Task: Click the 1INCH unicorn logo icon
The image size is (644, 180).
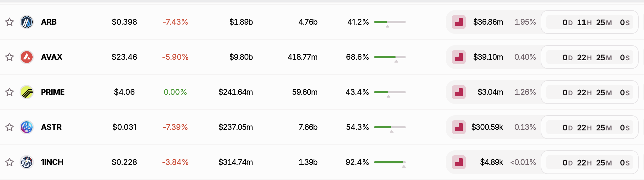Action: click(27, 162)
